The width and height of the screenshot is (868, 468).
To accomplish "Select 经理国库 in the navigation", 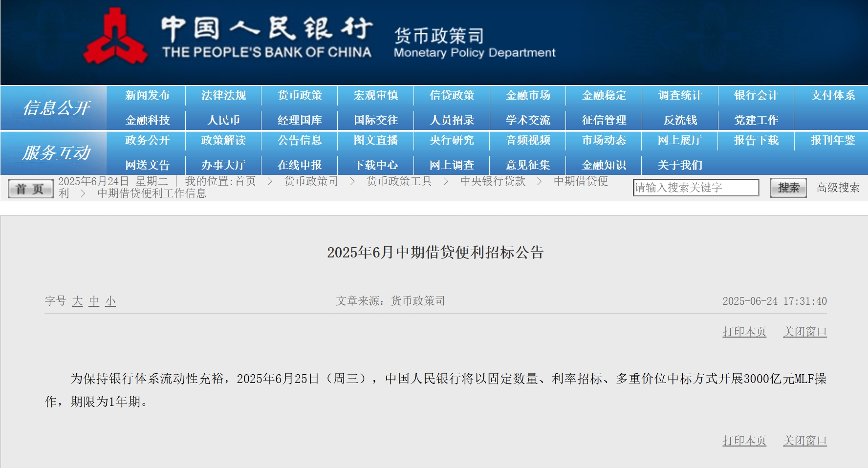I will pos(300,120).
